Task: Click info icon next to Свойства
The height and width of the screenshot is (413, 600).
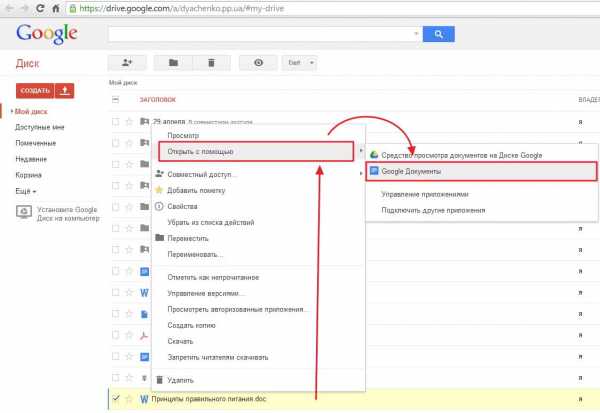Action: (x=159, y=206)
